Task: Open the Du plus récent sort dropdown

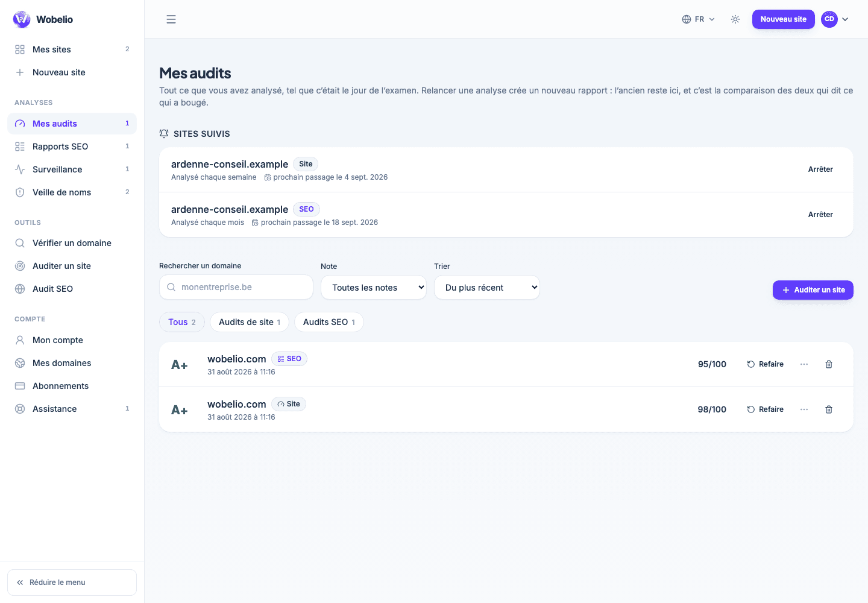Action: point(487,288)
